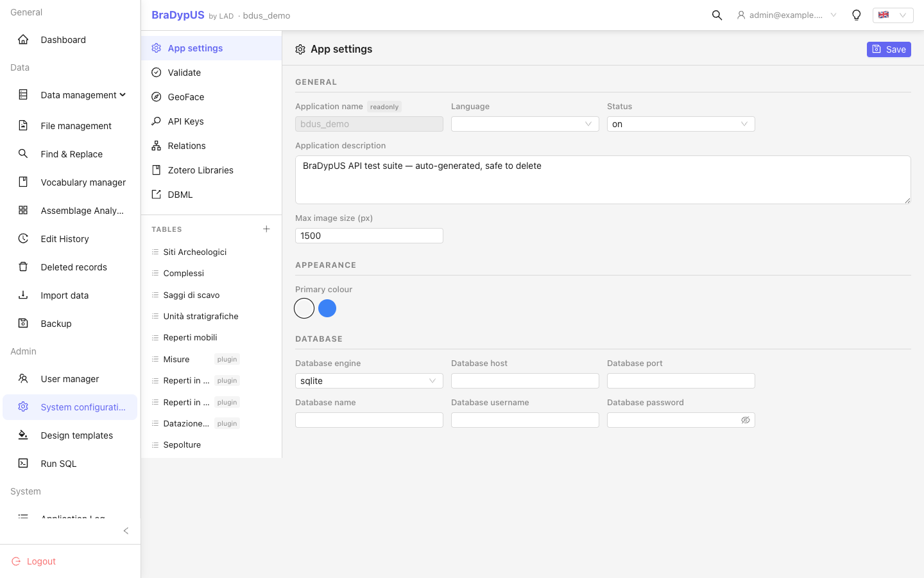Click the Database username input field

tap(525, 420)
